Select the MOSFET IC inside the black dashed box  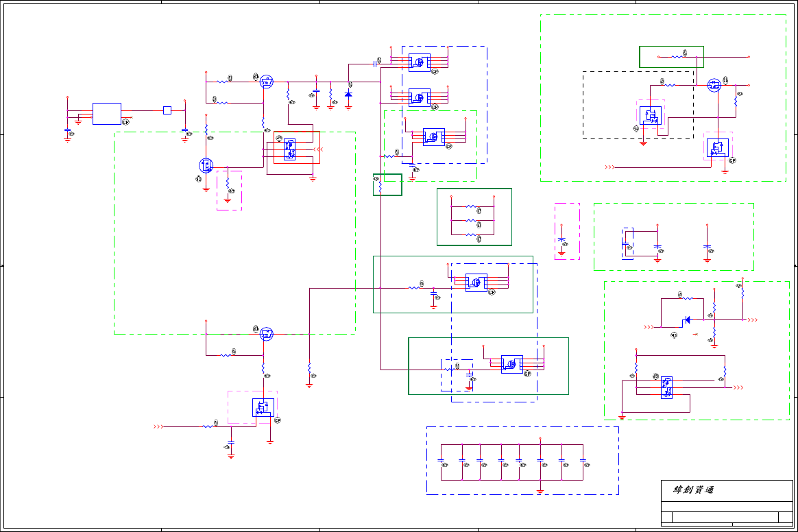tap(651, 116)
